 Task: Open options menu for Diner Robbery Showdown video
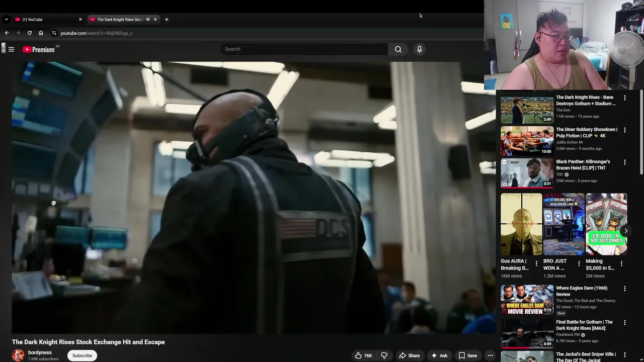point(625,130)
